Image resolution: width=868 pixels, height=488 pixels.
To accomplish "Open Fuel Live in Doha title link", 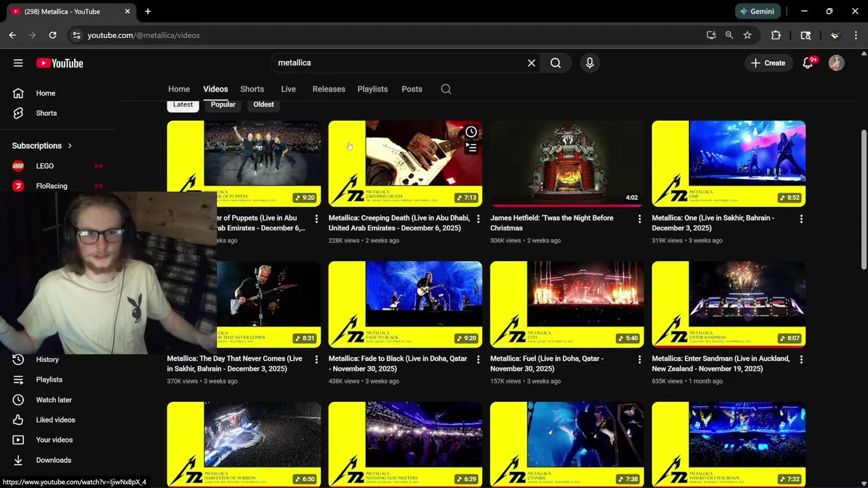I will [547, 364].
